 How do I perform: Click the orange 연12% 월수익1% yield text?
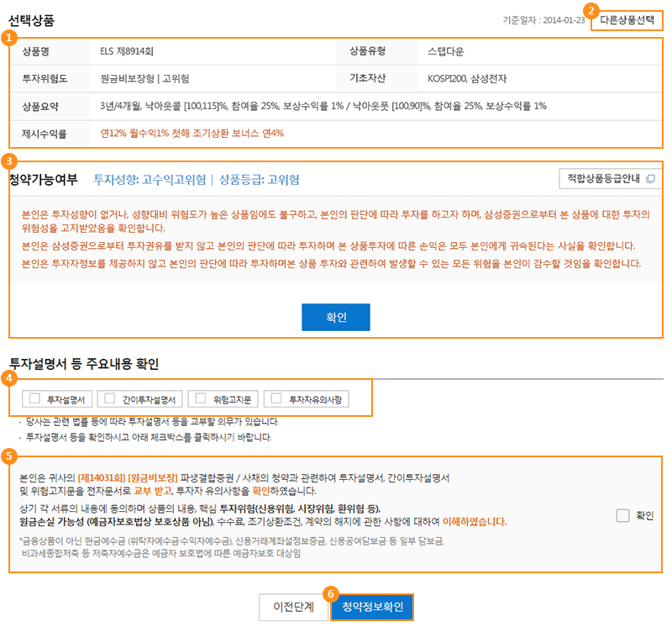192,134
